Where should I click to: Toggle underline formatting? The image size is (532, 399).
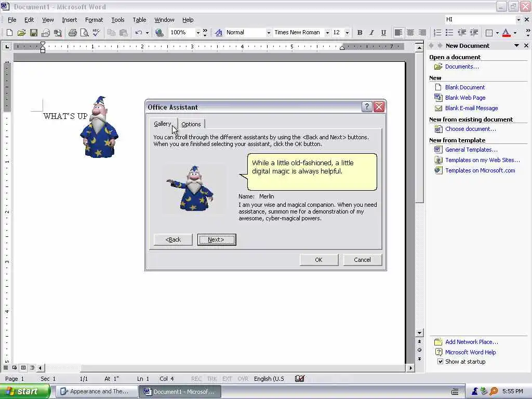[383, 33]
